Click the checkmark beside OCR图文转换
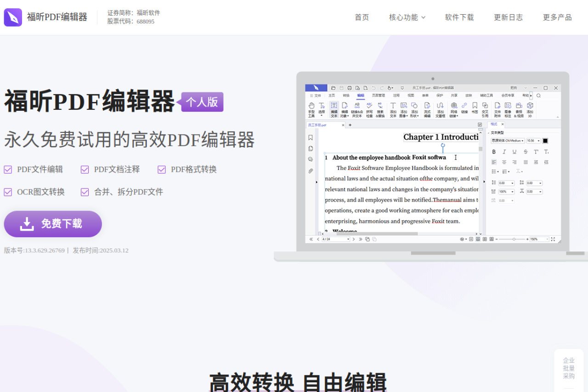The width and height of the screenshot is (588, 392). pos(8,192)
